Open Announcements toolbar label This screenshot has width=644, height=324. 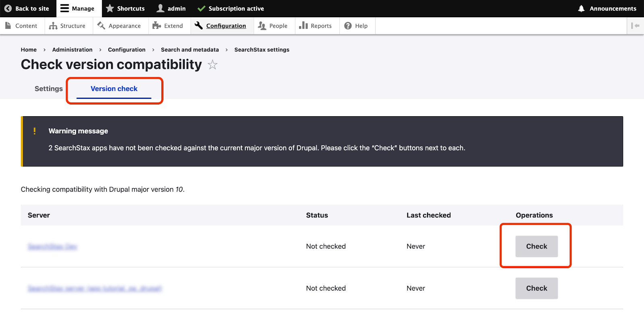pos(613,8)
